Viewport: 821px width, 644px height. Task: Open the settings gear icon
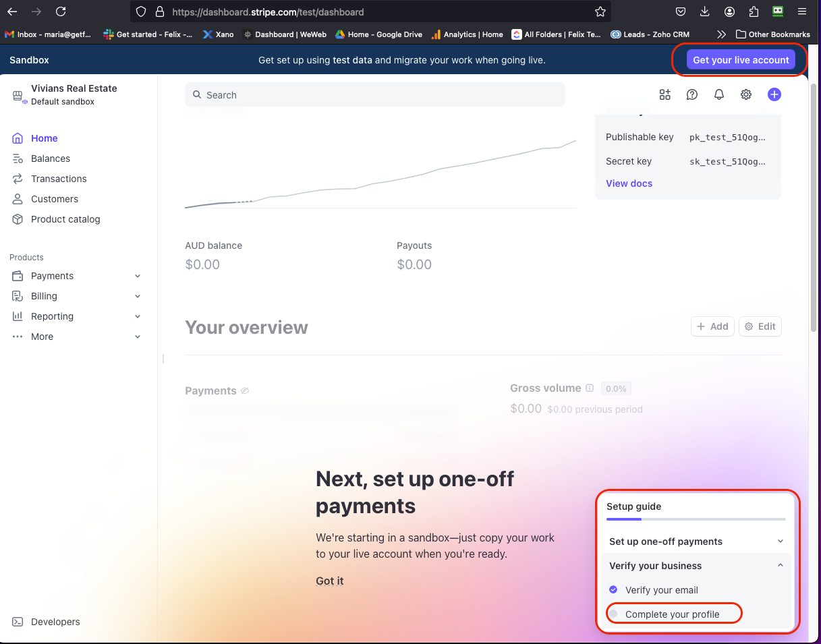(746, 95)
